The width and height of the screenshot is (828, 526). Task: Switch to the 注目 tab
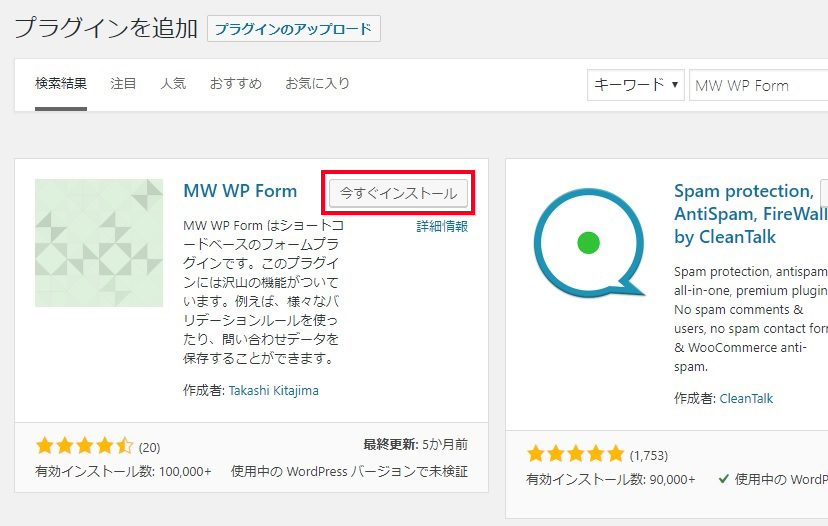[123, 83]
